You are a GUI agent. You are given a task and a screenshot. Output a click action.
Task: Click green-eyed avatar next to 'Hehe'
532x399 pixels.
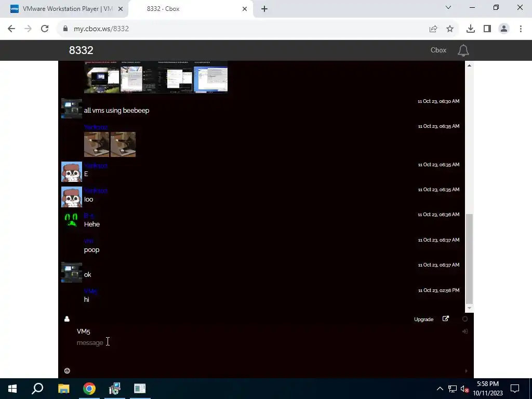72,220
